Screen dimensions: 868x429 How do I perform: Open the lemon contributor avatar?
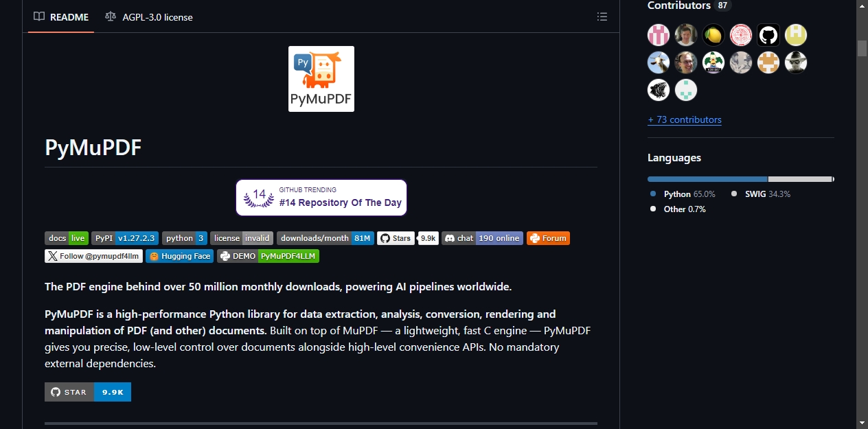click(713, 35)
